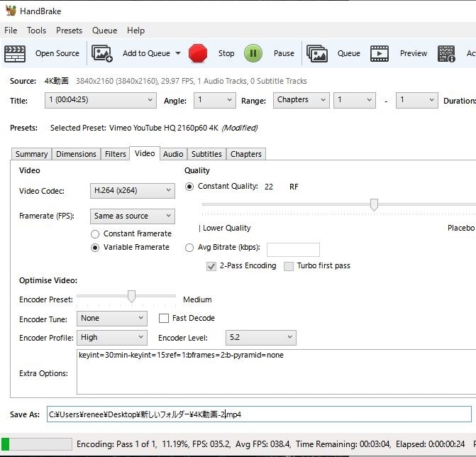Open the Angle dropdown

tap(215, 100)
